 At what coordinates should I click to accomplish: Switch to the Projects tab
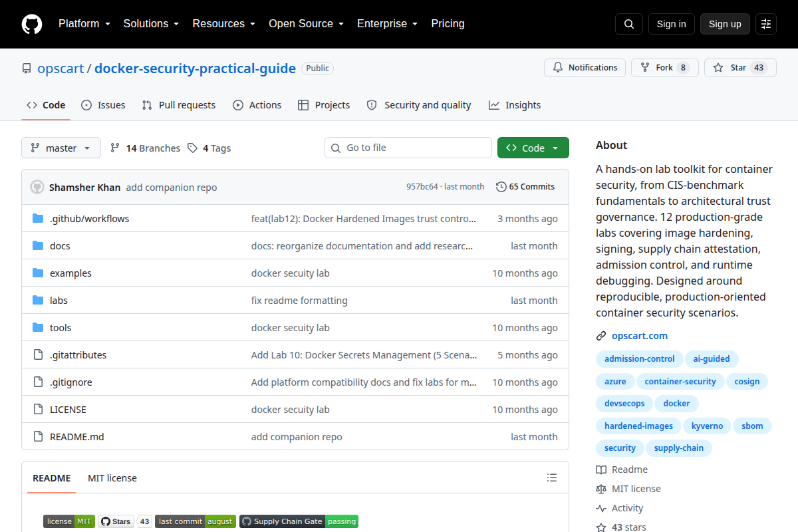[324, 105]
